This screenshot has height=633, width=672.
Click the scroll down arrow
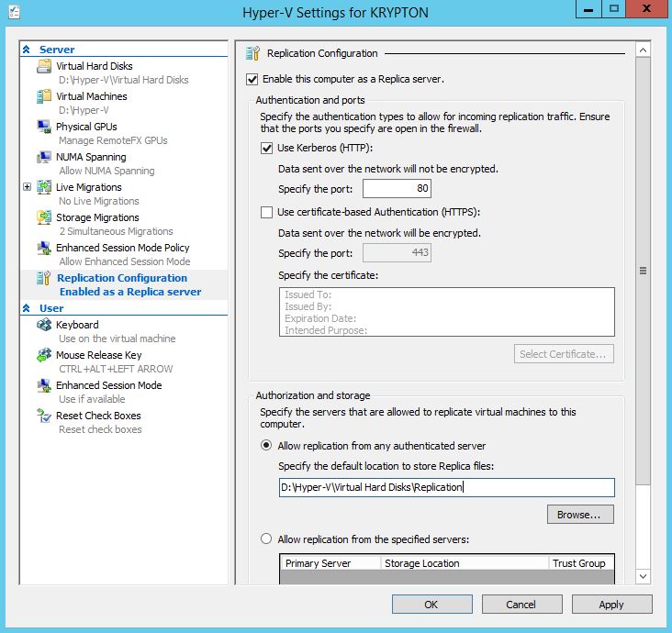pyautogui.click(x=643, y=576)
